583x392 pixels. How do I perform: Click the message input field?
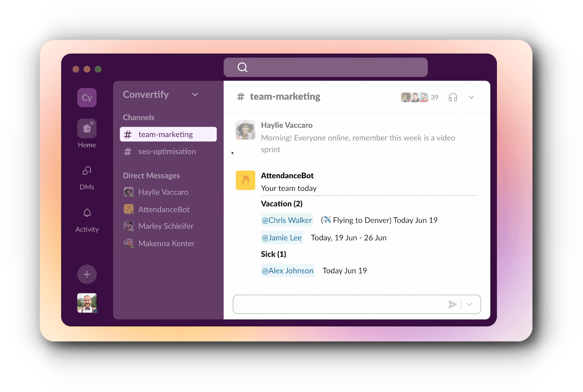pos(340,304)
